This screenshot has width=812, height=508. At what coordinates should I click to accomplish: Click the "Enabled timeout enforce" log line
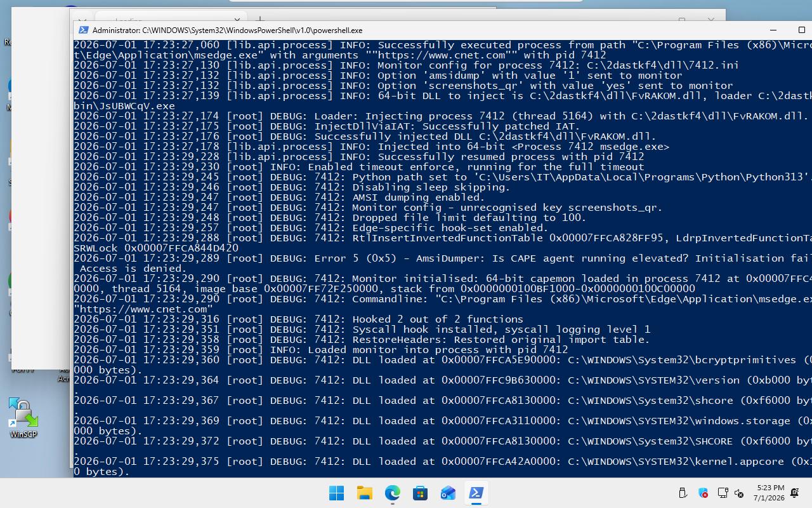click(359, 167)
